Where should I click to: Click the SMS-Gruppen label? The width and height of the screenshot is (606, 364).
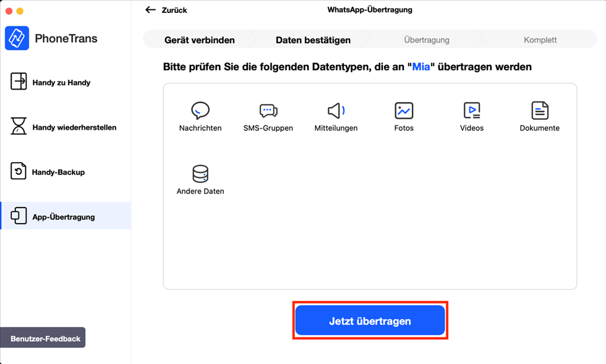pos(268,128)
